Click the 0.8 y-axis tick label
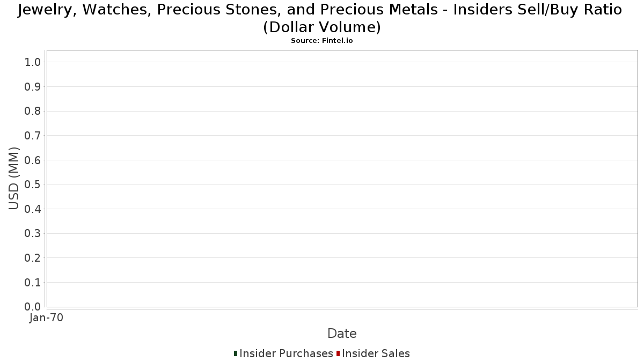The image size is (644, 362). 33,111
